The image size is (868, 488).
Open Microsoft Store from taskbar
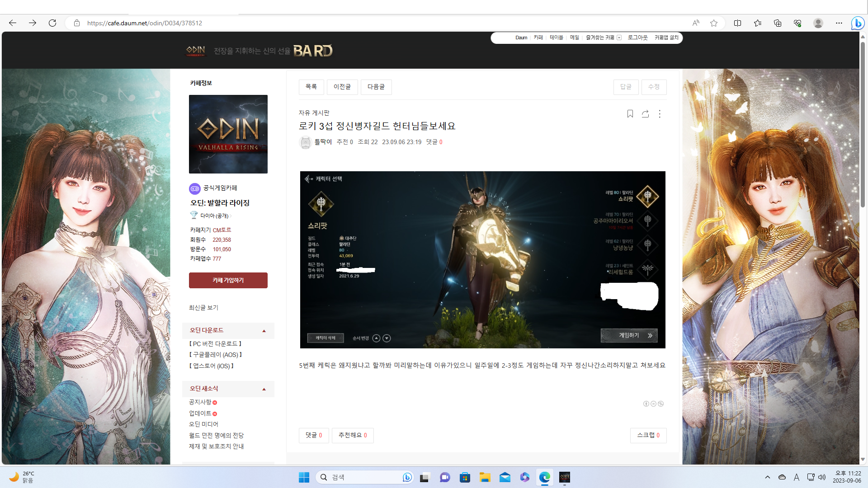(465, 477)
